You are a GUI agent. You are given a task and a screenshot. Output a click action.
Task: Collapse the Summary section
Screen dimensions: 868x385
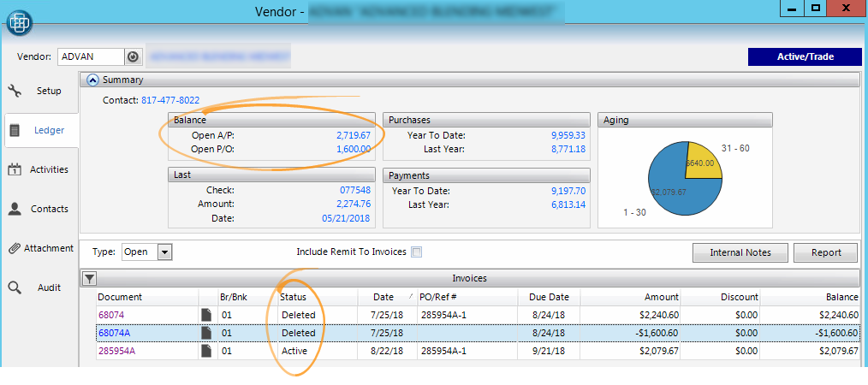pos(93,80)
